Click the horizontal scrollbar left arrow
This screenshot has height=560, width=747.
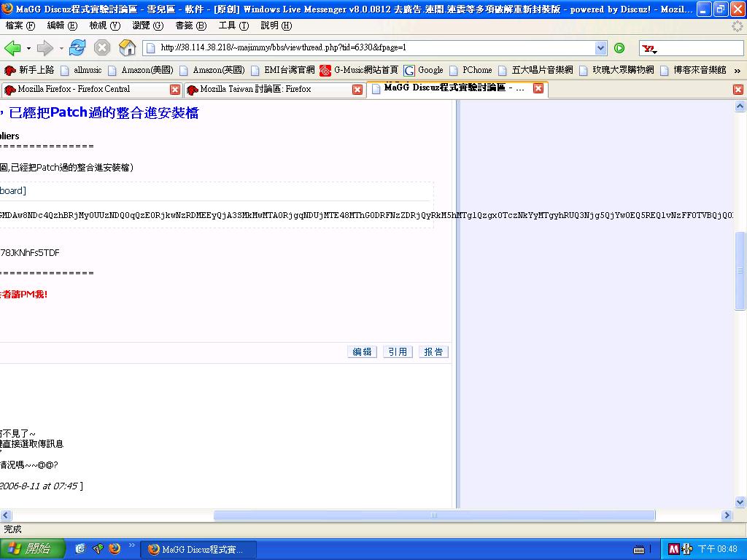[x=6, y=516]
